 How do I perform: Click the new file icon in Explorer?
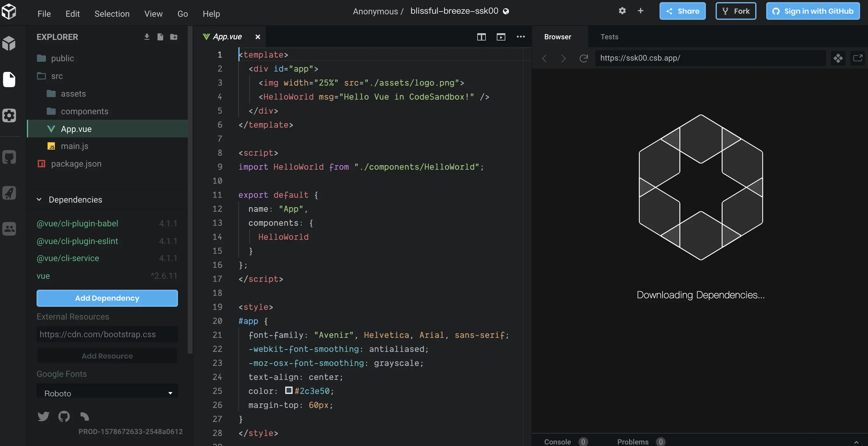click(x=160, y=37)
